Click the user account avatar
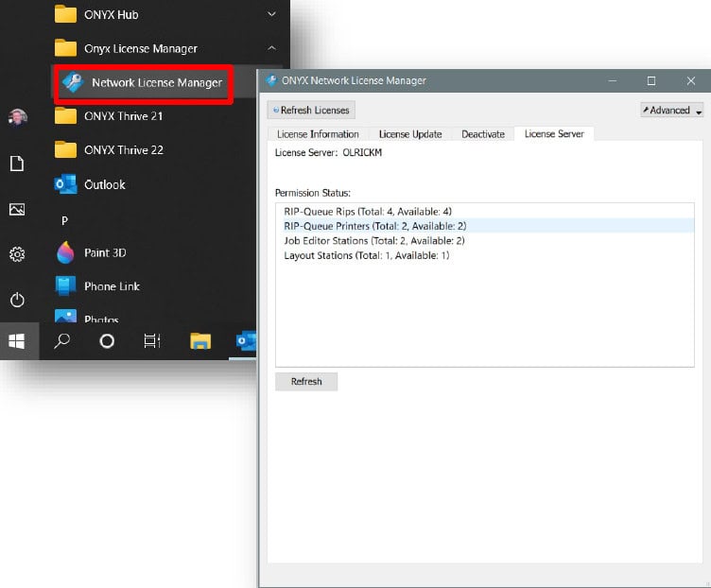Viewport: 711px width, 588px height. pos(17,117)
